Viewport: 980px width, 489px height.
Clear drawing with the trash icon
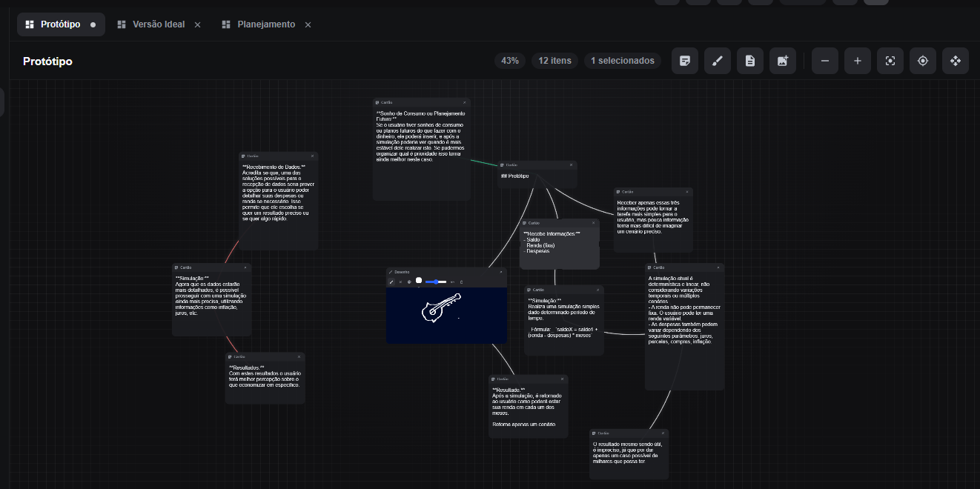(x=461, y=282)
